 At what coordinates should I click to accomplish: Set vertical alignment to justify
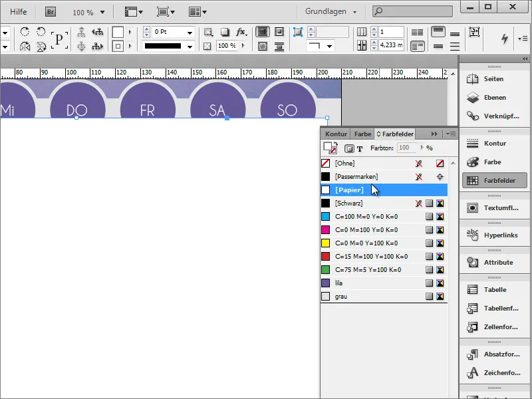(x=455, y=46)
